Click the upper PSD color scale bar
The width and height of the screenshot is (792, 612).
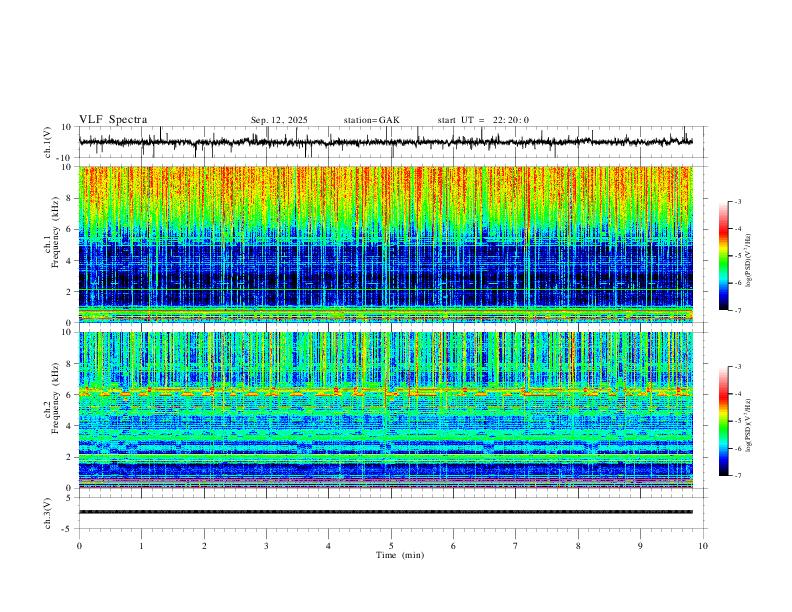(723, 256)
